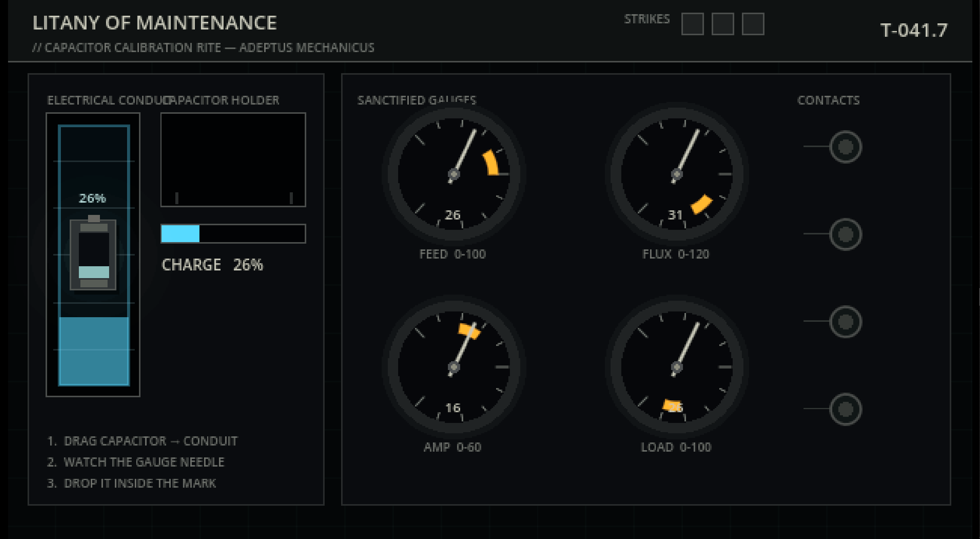Click the charge progress bar

[233, 234]
